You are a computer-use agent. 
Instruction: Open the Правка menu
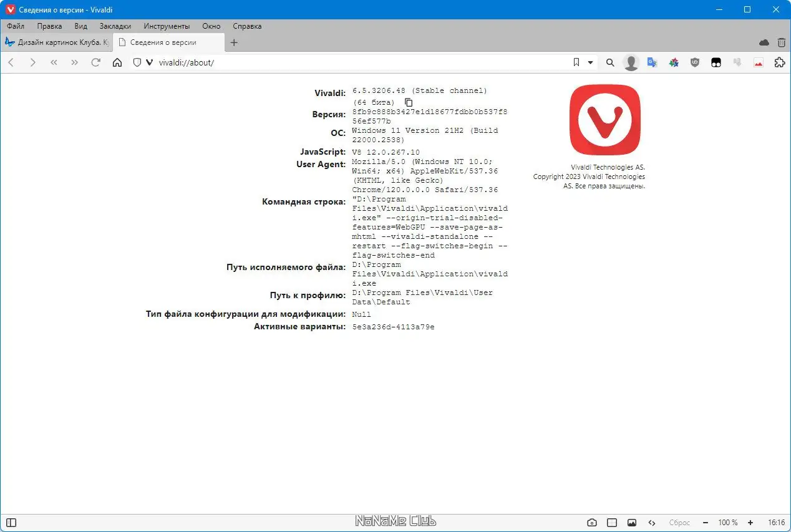click(x=49, y=26)
